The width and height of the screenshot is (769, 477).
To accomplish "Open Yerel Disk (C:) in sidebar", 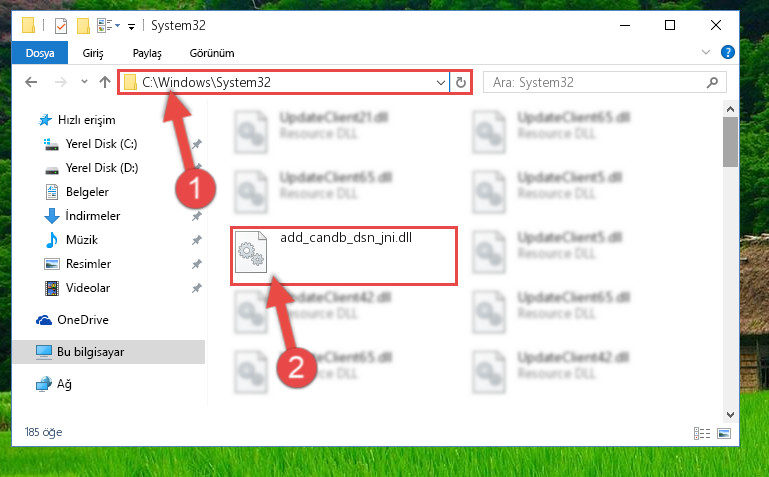I will 102,144.
